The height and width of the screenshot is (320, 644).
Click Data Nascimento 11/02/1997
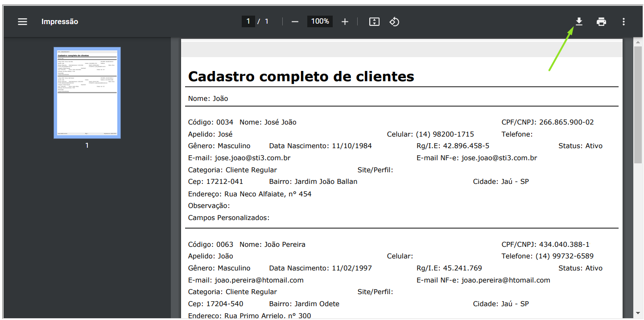click(321, 268)
